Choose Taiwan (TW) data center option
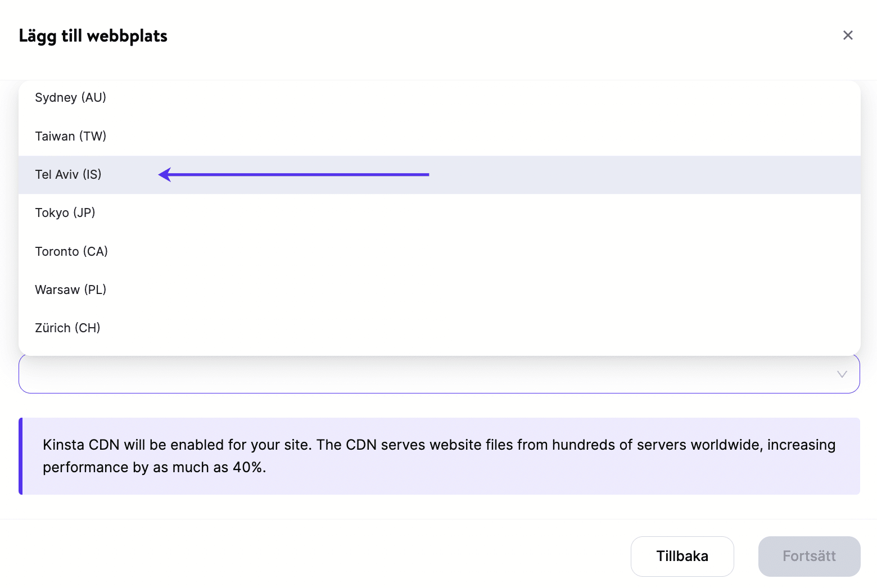 [x=71, y=137]
